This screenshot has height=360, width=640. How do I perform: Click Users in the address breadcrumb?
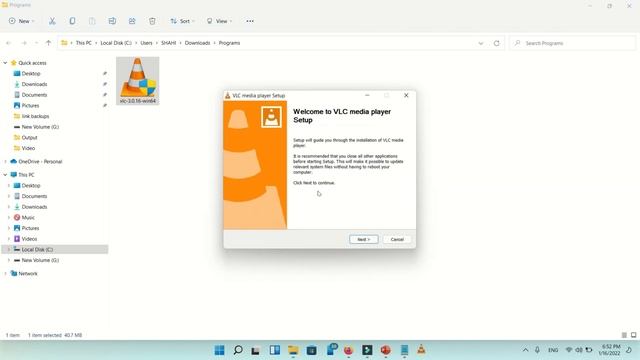146,43
